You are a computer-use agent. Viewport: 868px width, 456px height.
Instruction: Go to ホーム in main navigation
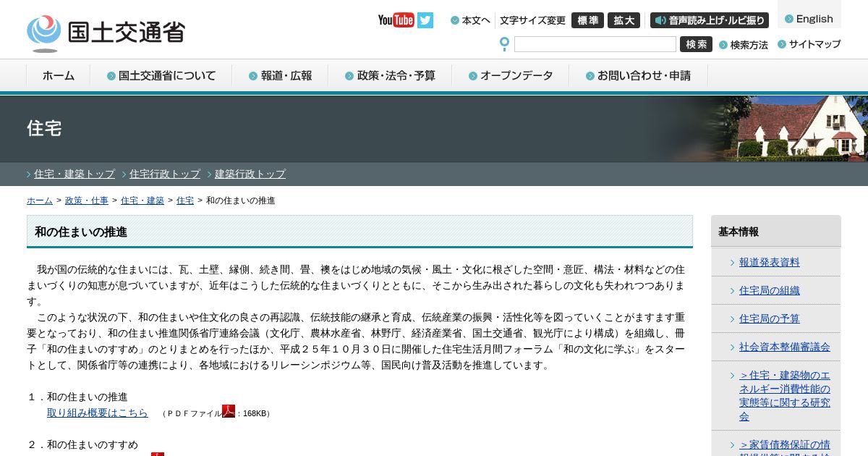[59, 75]
